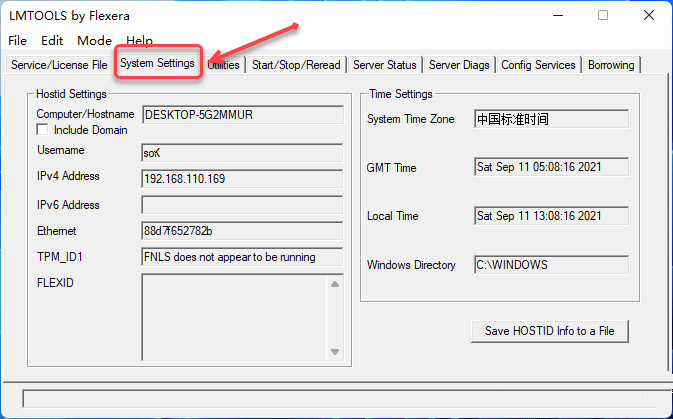The image size is (673, 419).
Task: Click the TPM_ID1 field
Action: click(x=242, y=257)
